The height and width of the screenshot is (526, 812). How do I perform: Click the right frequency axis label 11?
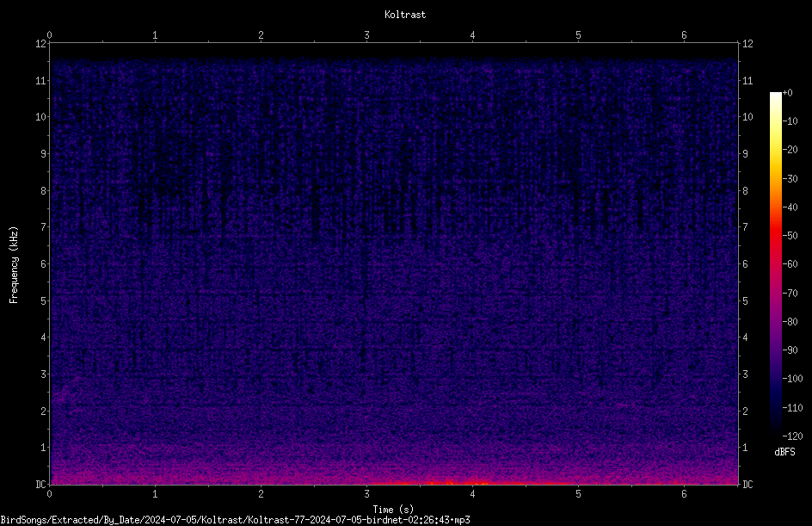[747, 80]
